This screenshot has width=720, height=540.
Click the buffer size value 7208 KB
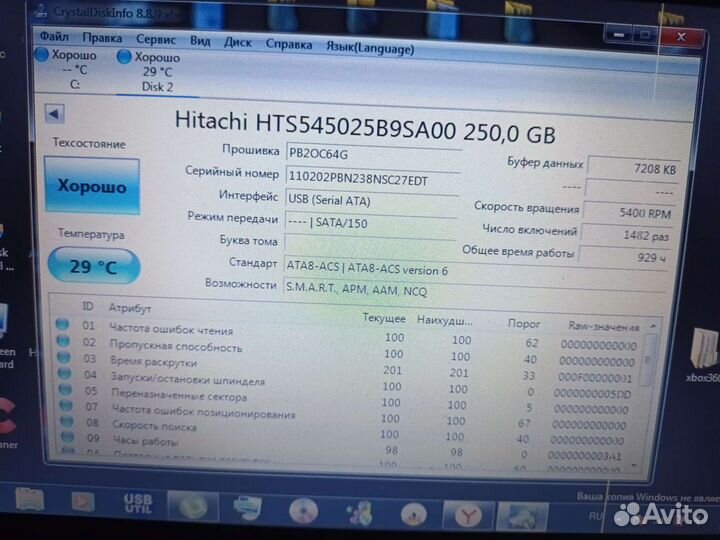point(633,169)
